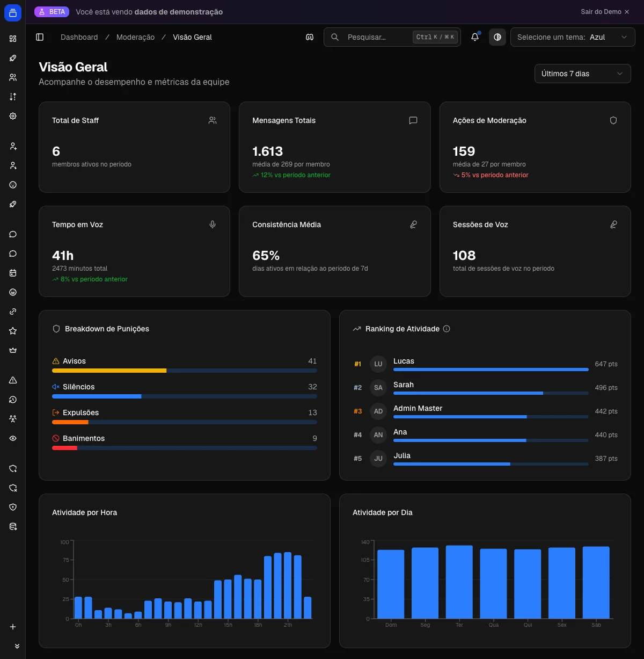Viewport: 644px width, 659px height.
Task: Click the chain link icon in sidebar
Action: (x=13, y=312)
